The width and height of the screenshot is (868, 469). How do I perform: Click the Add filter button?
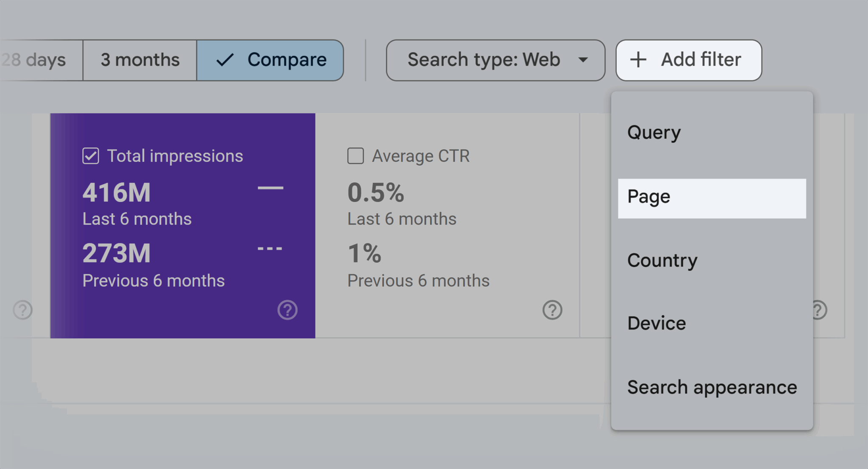(689, 60)
